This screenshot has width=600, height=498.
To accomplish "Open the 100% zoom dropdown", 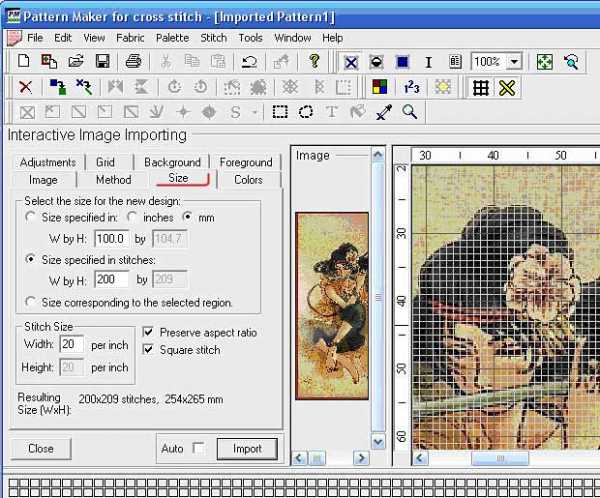I will click(514, 62).
